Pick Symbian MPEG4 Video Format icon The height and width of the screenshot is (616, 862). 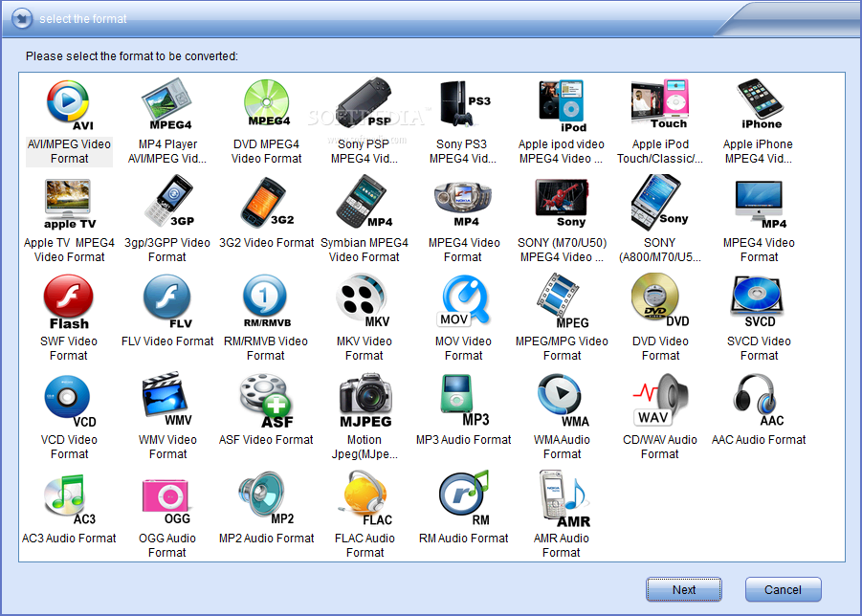coord(364,202)
